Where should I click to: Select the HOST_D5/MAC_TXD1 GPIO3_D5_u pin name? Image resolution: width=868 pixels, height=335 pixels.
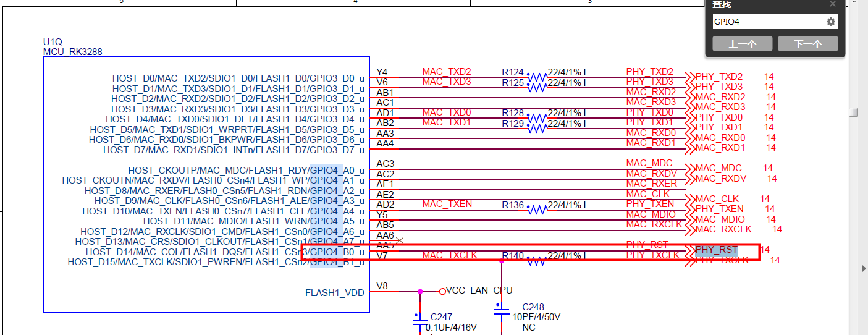point(227,130)
